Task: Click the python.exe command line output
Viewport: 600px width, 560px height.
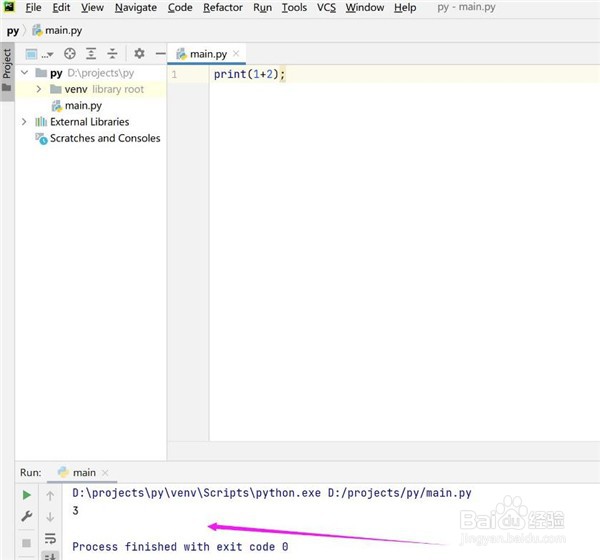Action: point(272,493)
